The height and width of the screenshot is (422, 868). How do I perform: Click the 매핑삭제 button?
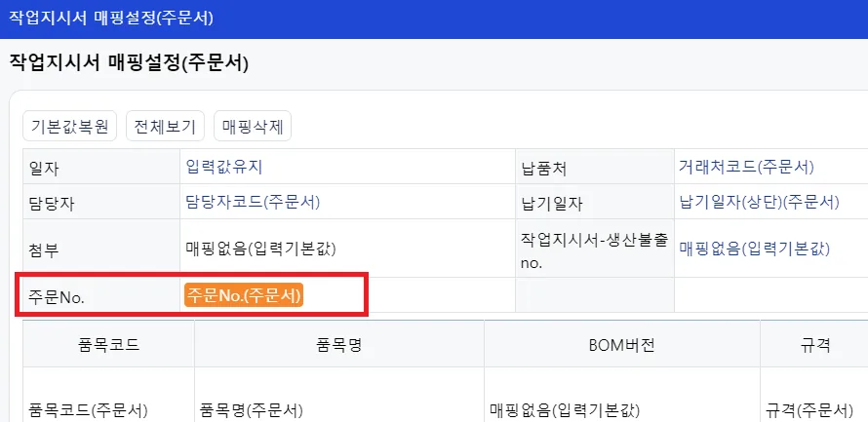[x=253, y=127]
